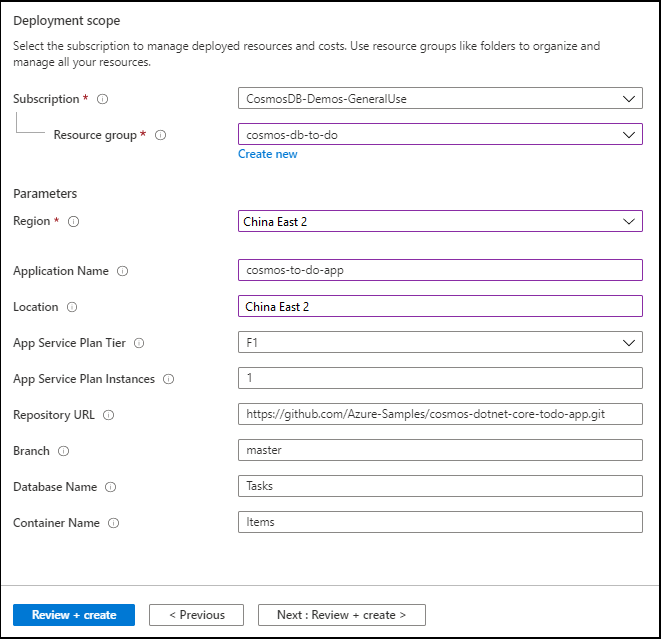Click the Repository URL info icon
661x639 pixels.
pyautogui.click(x=108, y=415)
